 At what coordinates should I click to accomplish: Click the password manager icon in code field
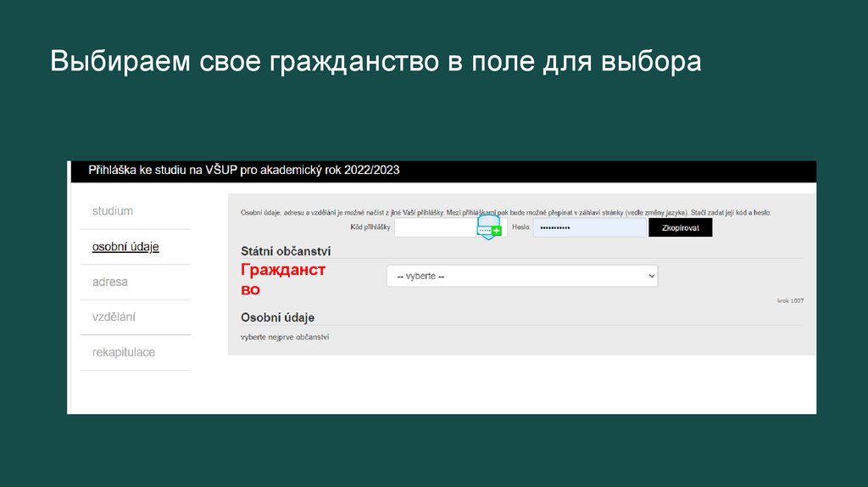(x=489, y=227)
